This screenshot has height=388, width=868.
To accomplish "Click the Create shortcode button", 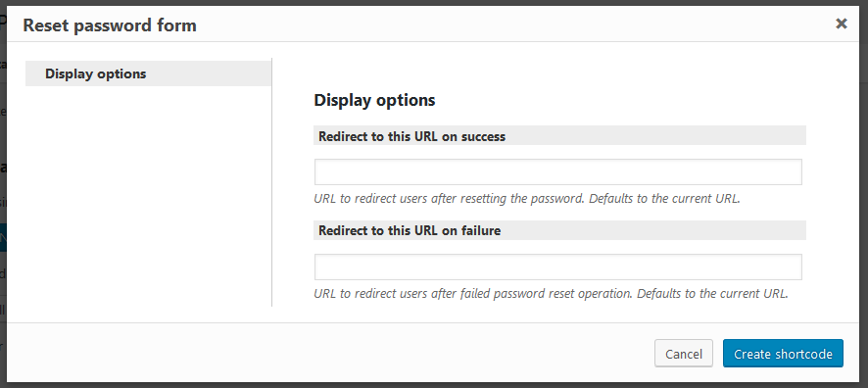I will coord(783,353).
